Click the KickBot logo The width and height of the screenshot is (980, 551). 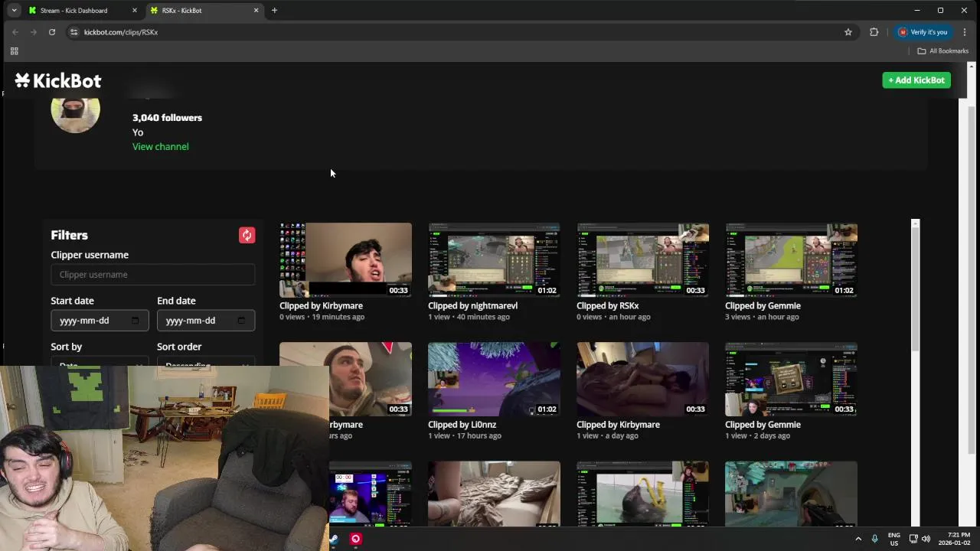(x=58, y=80)
